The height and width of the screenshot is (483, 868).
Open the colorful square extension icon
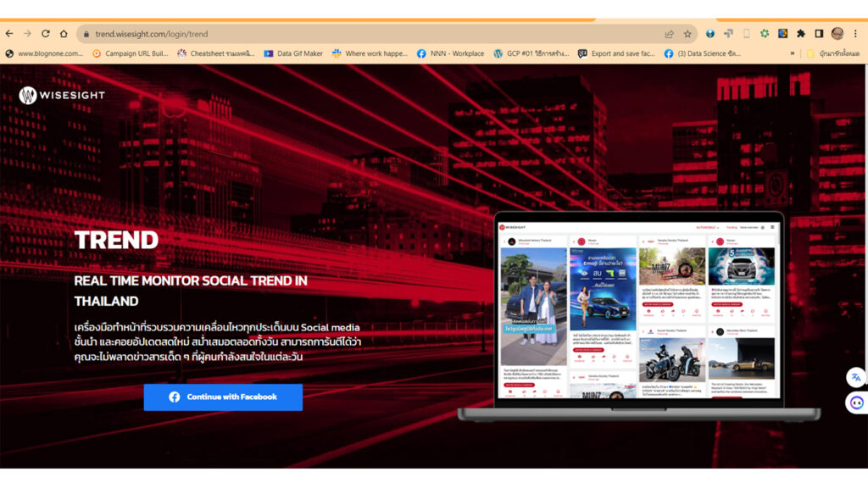(x=782, y=34)
